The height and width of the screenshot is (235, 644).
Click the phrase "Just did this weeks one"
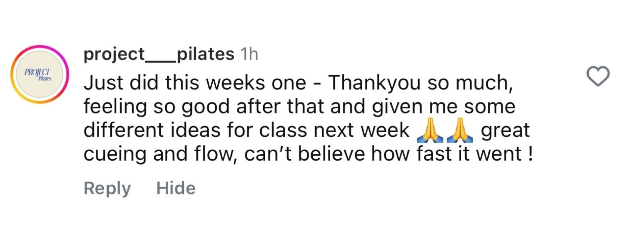pyautogui.click(x=195, y=83)
